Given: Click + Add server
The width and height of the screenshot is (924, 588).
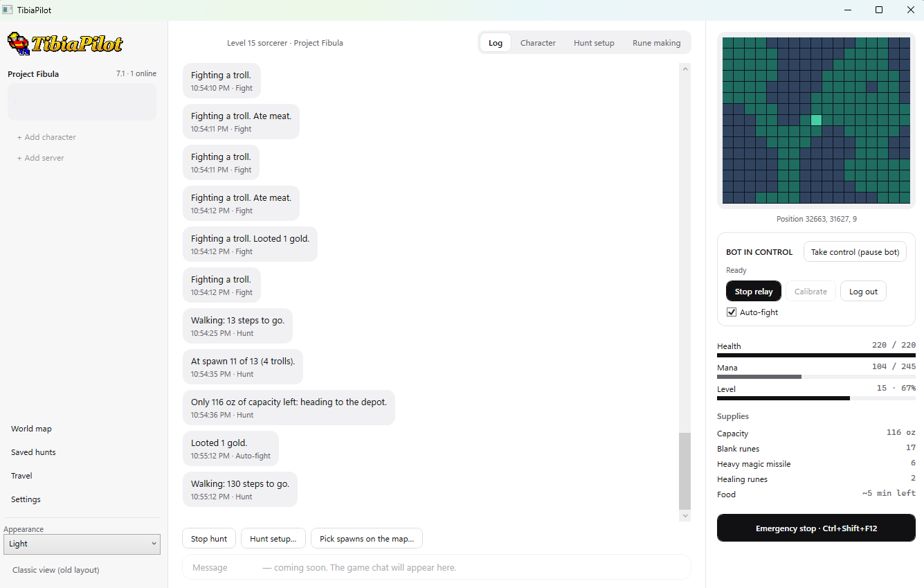Looking at the screenshot, I should 40,158.
